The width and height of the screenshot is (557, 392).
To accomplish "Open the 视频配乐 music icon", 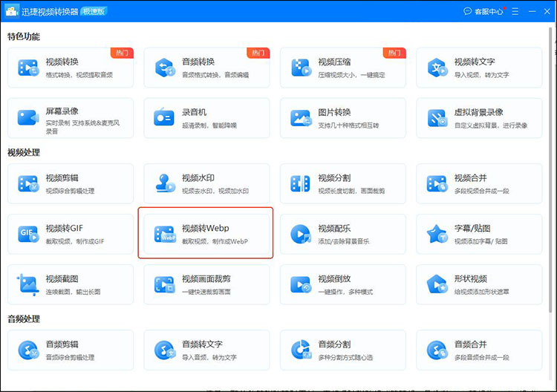I will click(301, 234).
